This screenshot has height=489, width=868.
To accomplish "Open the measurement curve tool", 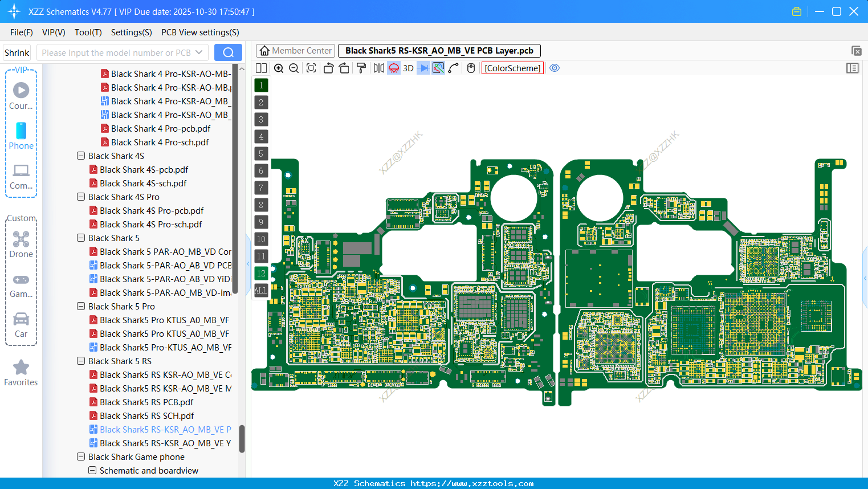I will point(453,68).
